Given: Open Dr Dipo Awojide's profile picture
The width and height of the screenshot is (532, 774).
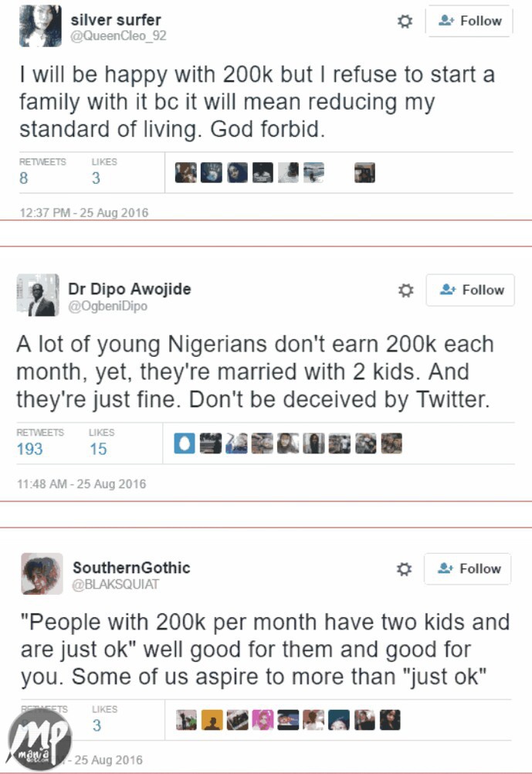Looking at the screenshot, I should tap(37, 295).
